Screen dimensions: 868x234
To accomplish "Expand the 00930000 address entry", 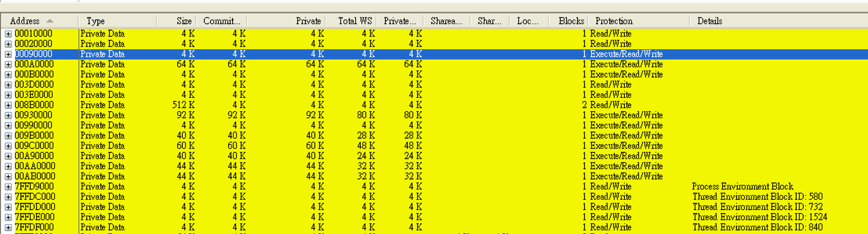I will tap(8, 115).
